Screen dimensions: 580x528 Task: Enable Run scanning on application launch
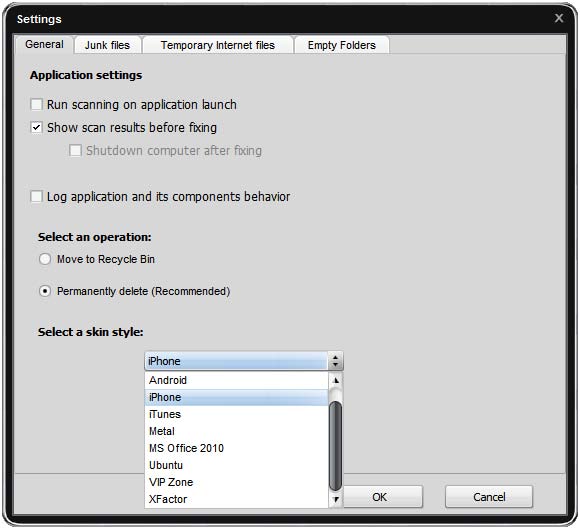point(36,105)
